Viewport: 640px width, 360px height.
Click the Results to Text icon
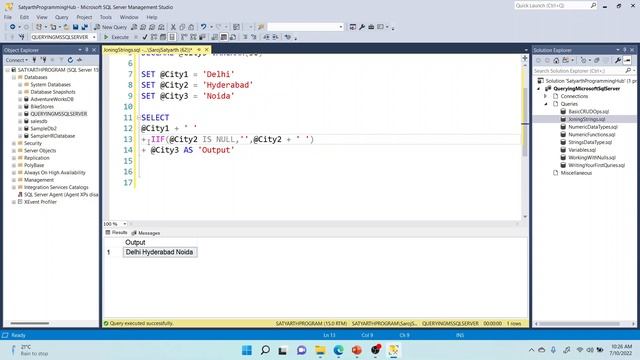coord(215,37)
